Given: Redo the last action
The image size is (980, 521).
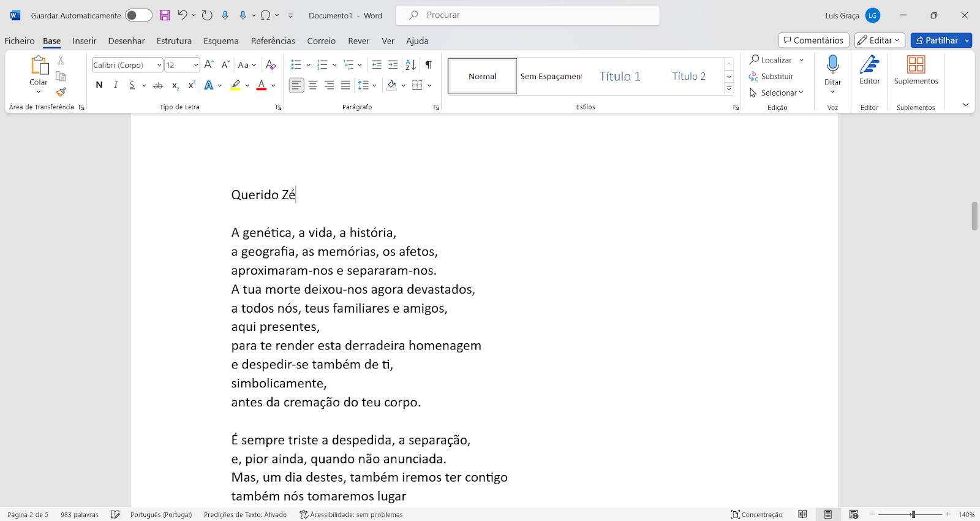Looking at the screenshot, I should [207, 15].
